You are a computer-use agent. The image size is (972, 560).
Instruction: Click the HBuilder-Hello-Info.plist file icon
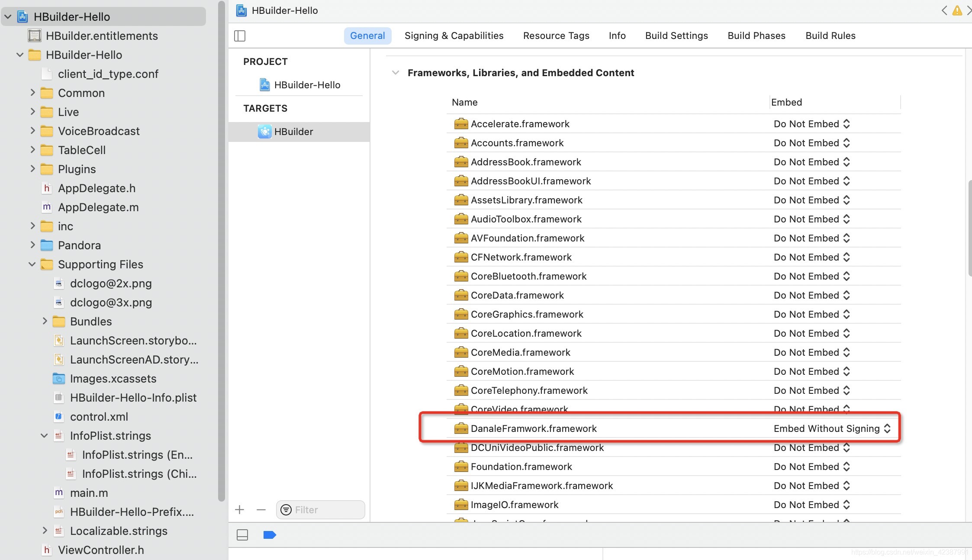(x=59, y=398)
